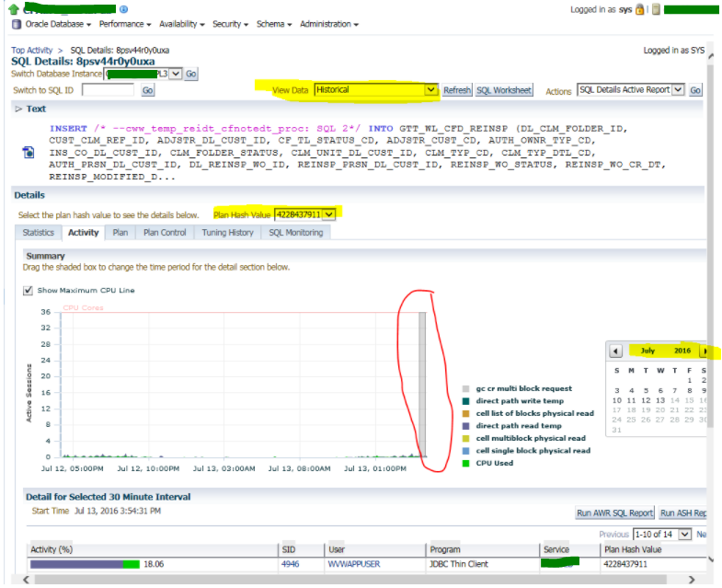Open the Plan Control tab
This screenshot has width=722, height=588.
pyautogui.click(x=165, y=233)
